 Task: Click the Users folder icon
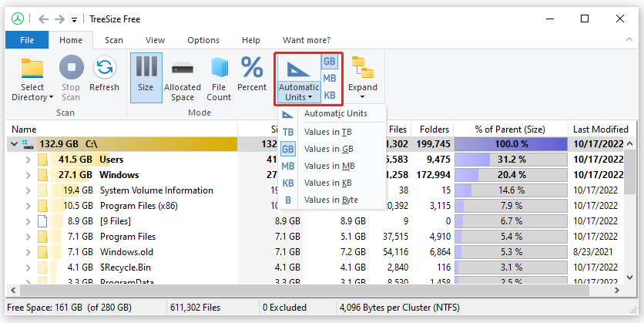pos(42,160)
